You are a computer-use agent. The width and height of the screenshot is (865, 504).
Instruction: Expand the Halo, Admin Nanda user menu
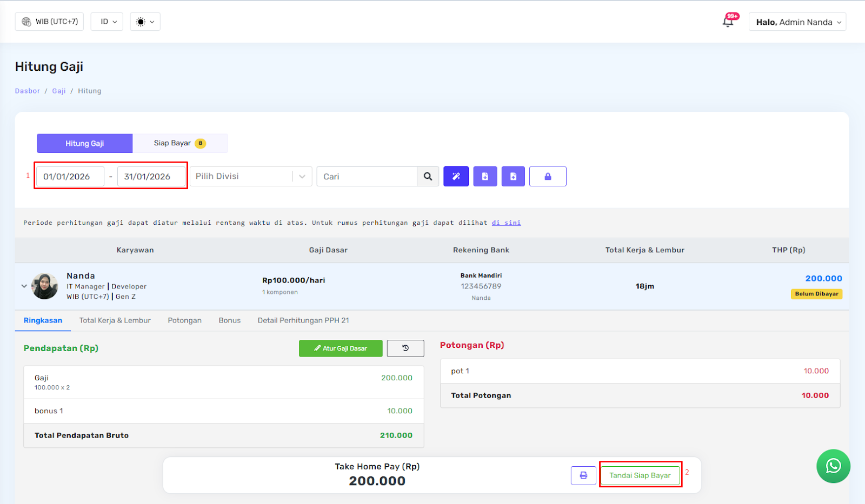coord(797,22)
